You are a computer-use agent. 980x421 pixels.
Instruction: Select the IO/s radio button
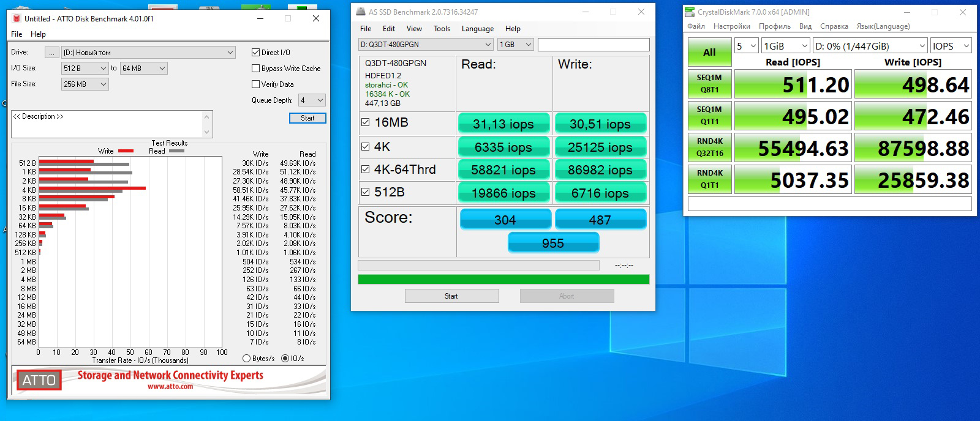285,358
